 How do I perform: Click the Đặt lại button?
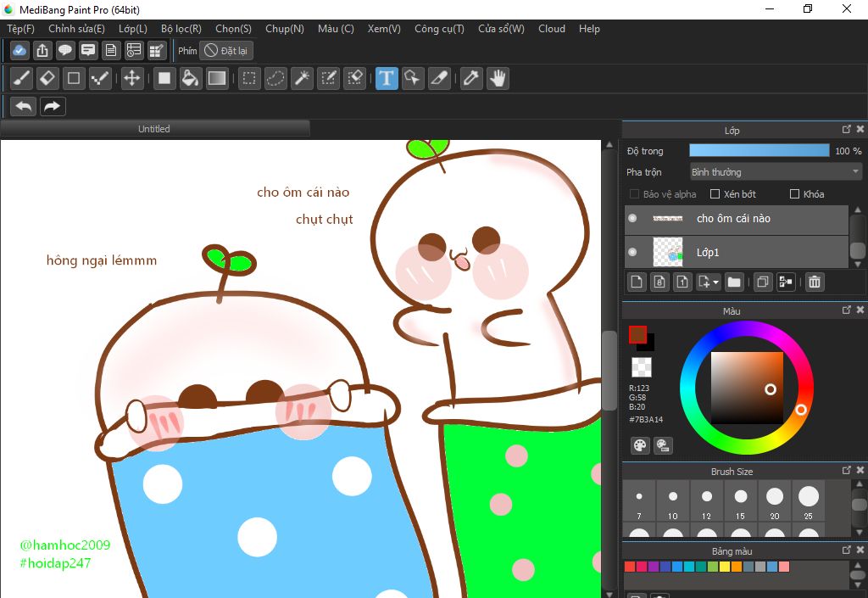[226, 51]
